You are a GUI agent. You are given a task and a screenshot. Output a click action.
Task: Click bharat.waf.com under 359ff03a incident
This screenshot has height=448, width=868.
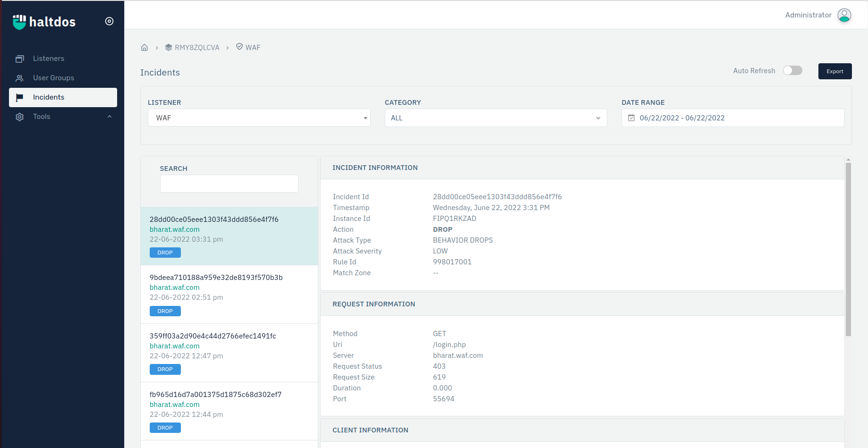(174, 346)
